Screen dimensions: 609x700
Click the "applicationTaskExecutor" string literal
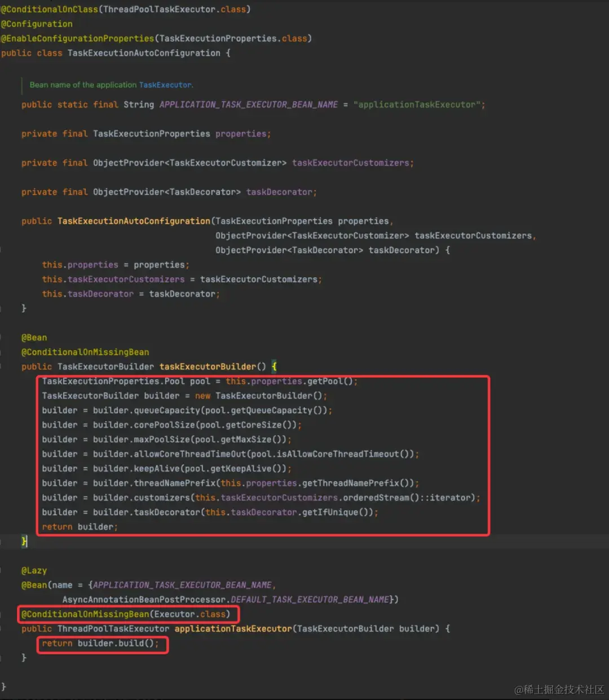[x=417, y=105]
